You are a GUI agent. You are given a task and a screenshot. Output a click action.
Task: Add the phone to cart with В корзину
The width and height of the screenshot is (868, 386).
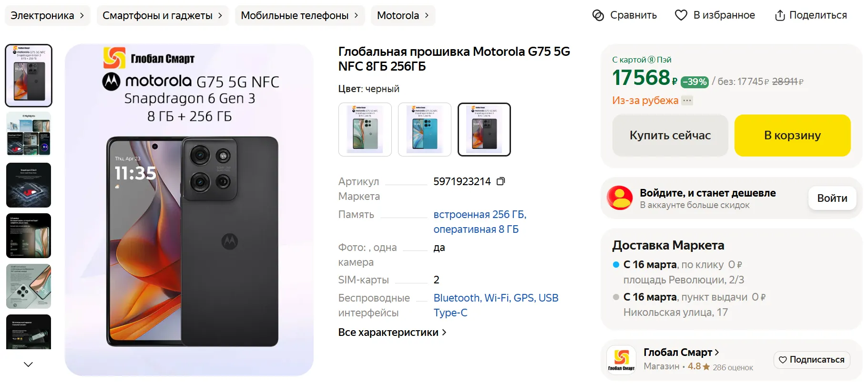coord(792,136)
